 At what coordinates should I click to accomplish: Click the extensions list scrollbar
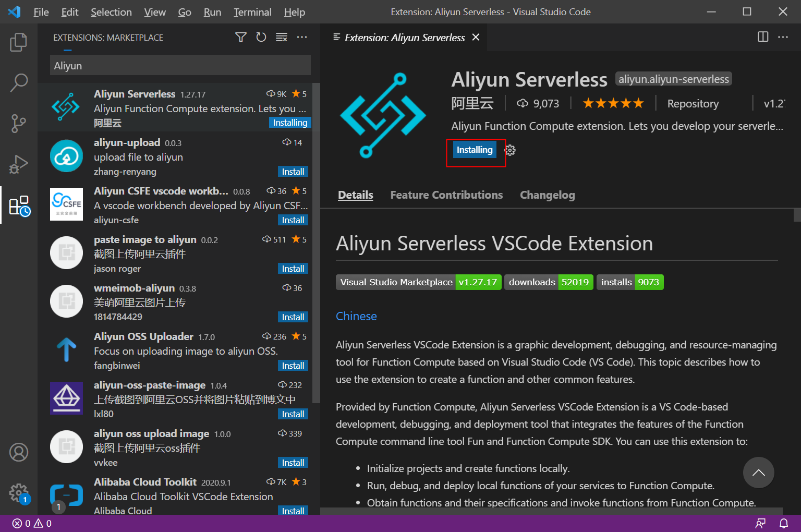pos(316,243)
